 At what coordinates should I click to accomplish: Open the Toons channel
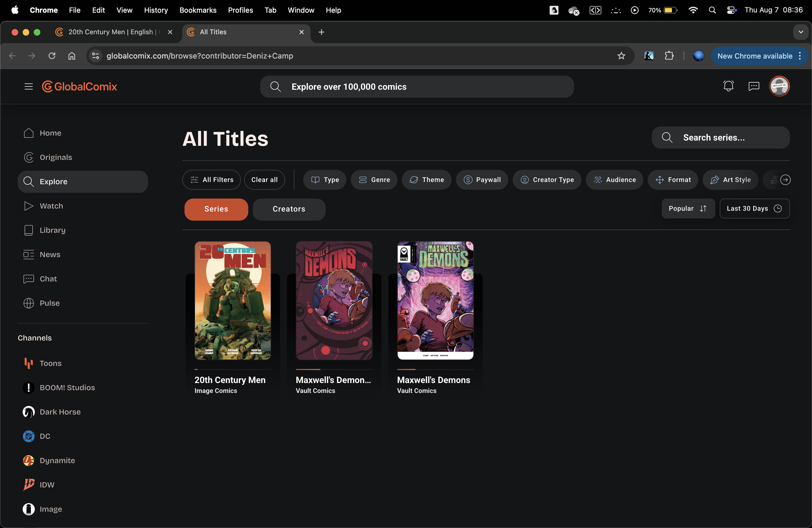pyautogui.click(x=83, y=363)
